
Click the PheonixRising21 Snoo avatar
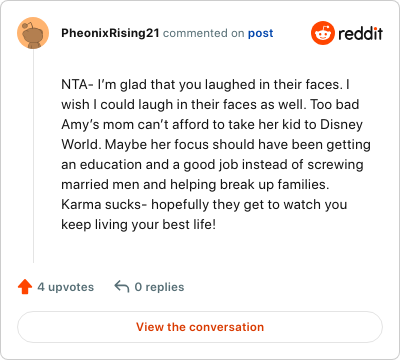pos(33,33)
